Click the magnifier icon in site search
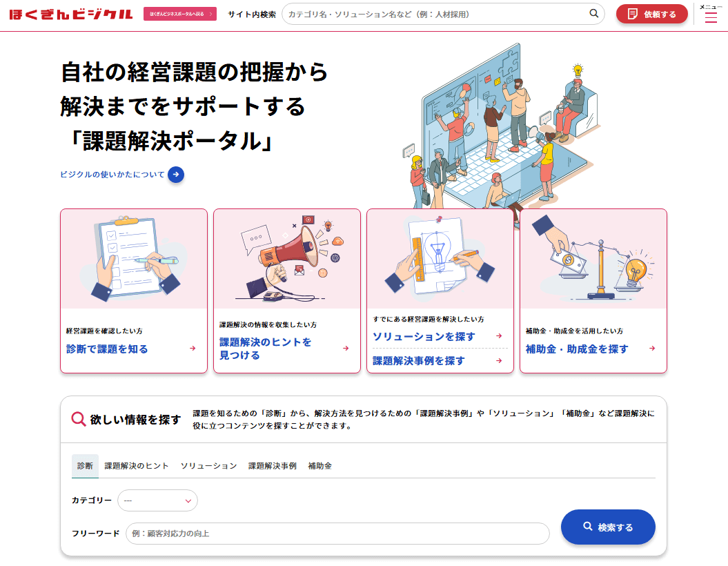The width and height of the screenshot is (728, 566). pyautogui.click(x=594, y=14)
